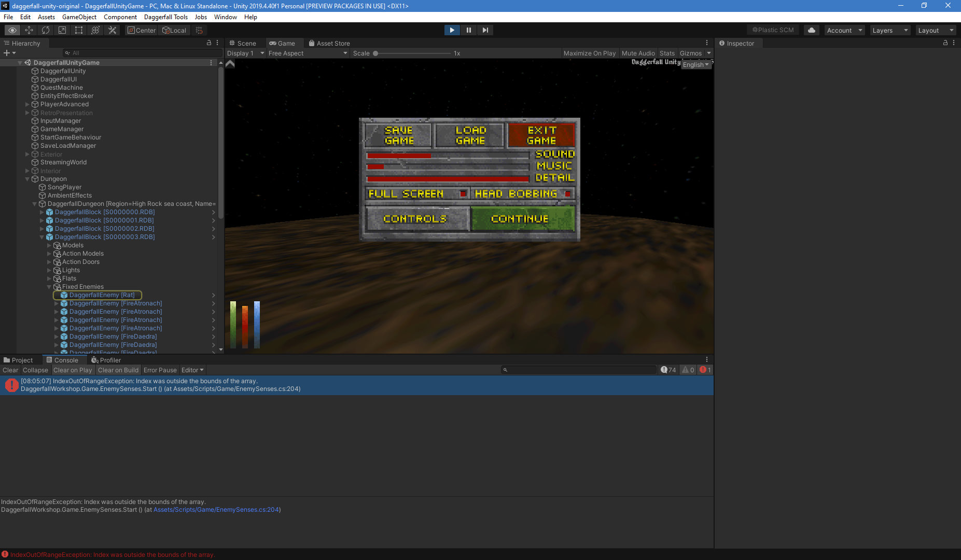Open Layers dropdown
961x560 pixels.
(x=890, y=30)
